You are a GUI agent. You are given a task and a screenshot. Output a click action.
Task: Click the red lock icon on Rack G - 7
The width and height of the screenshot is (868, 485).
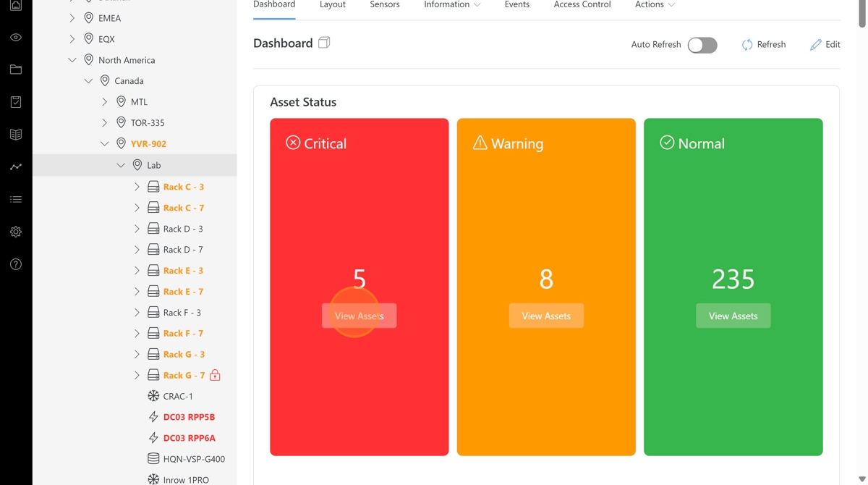(x=215, y=375)
